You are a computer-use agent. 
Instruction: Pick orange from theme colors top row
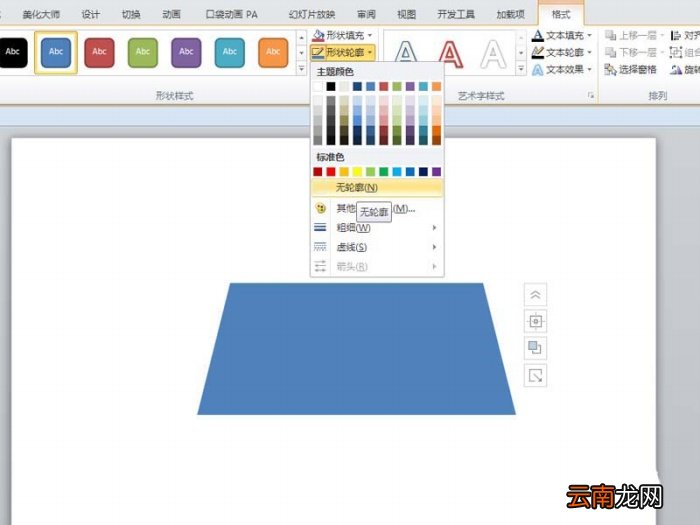click(436, 86)
